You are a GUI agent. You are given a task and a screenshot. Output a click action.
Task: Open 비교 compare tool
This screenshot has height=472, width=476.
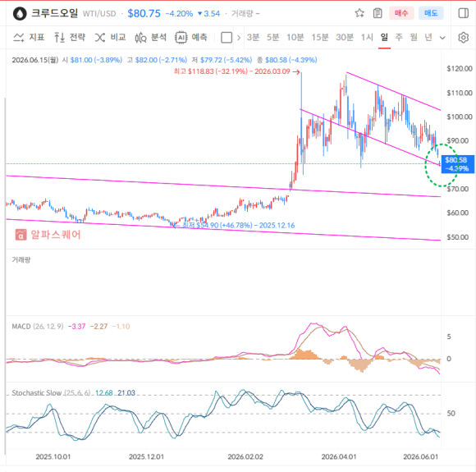click(110, 38)
